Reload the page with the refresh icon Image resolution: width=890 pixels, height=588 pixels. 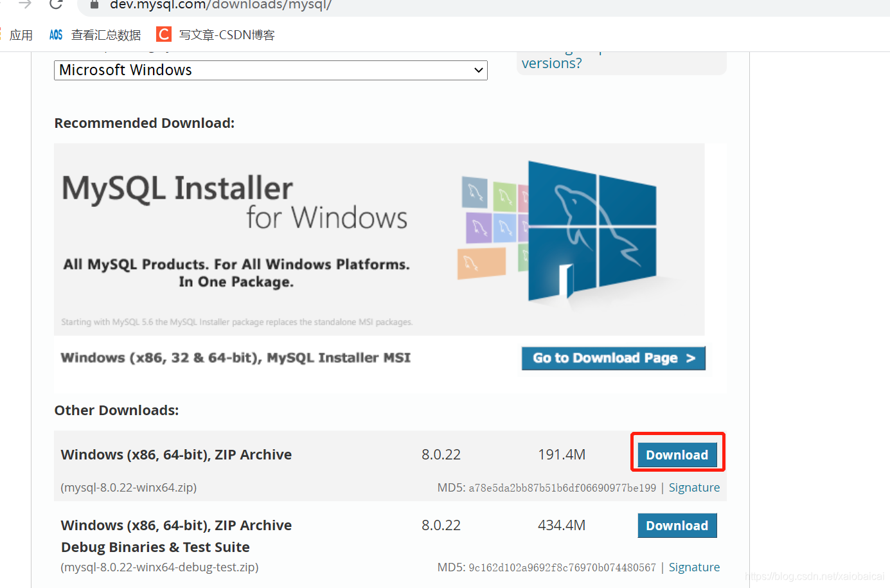[56, 4]
